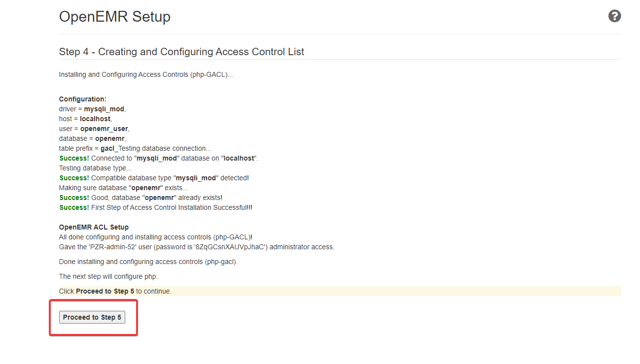Select the user value openemr_user
This screenshot has width=640, height=364.
click(x=104, y=129)
